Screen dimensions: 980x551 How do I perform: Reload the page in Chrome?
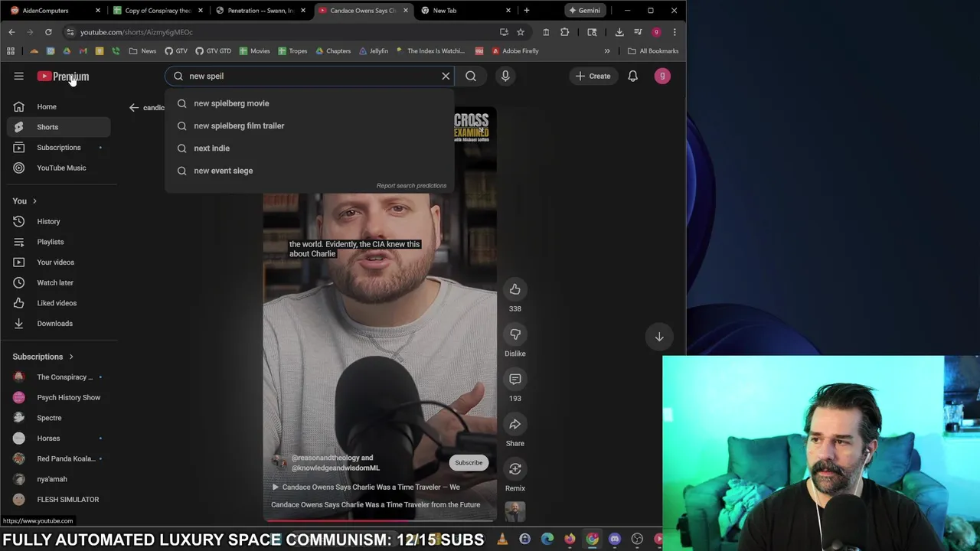click(x=48, y=32)
